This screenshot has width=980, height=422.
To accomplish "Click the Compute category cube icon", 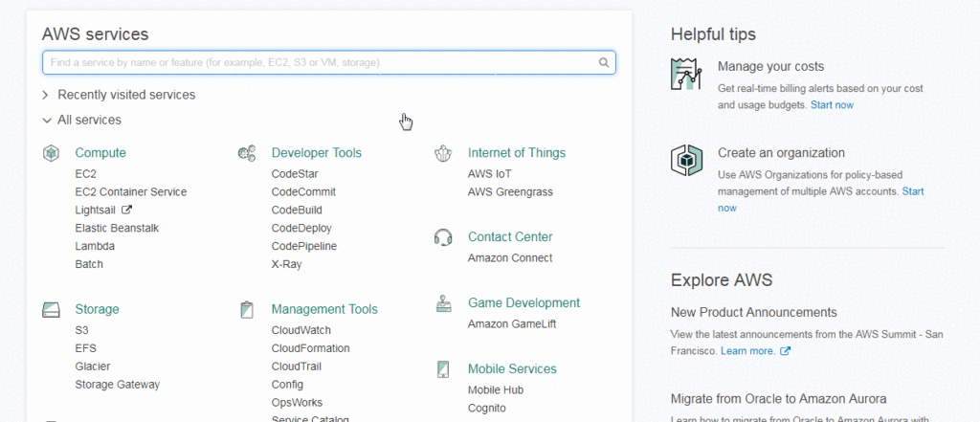I will [x=51, y=152].
